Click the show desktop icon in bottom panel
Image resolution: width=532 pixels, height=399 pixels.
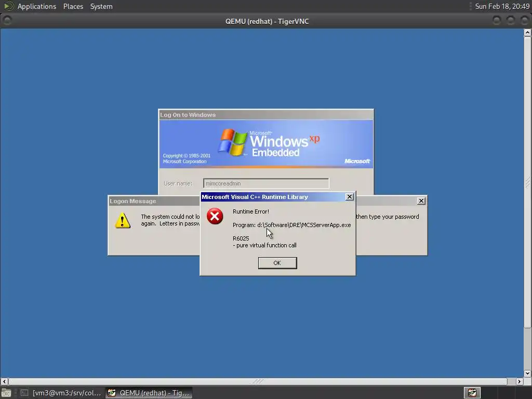point(6,393)
